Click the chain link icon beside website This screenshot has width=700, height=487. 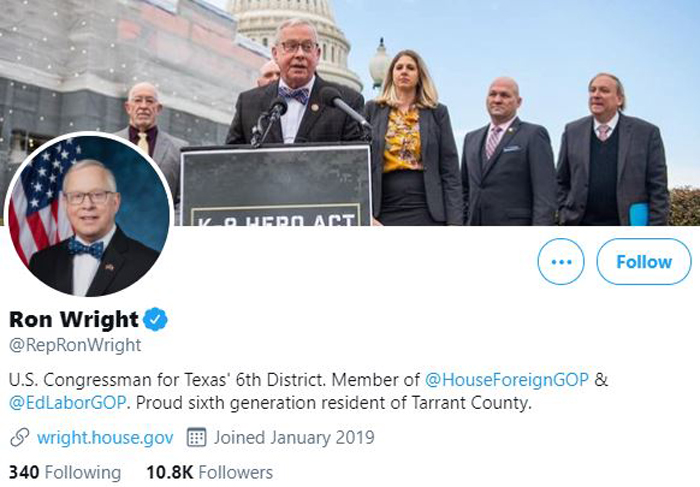[20, 437]
